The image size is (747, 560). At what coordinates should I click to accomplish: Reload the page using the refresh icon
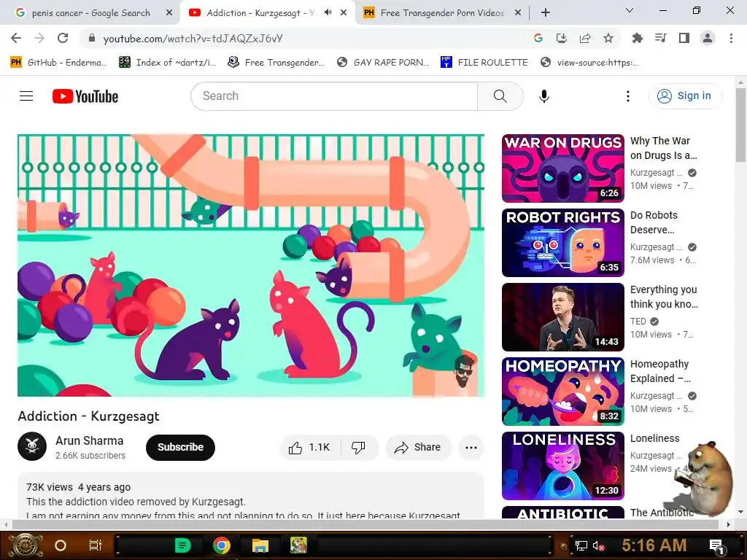pyautogui.click(x=63, y=38)
